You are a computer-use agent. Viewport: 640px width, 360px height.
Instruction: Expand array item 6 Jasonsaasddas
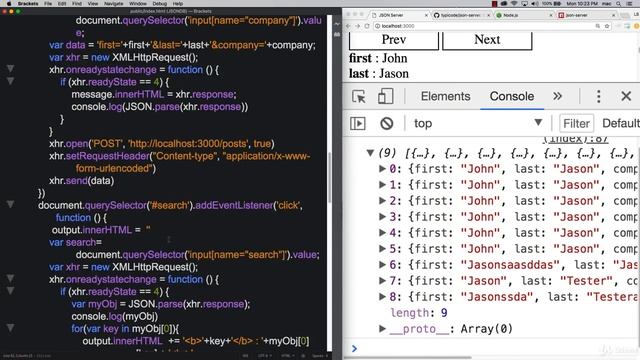pyautogui.click(x=382, y=264)
